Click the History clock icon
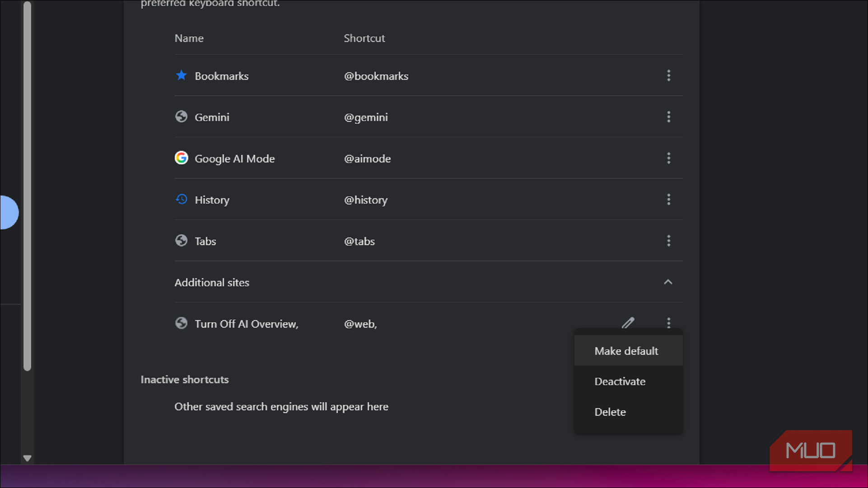The height and width of the screenshot is (488, 868). click(x=181, y=200)
